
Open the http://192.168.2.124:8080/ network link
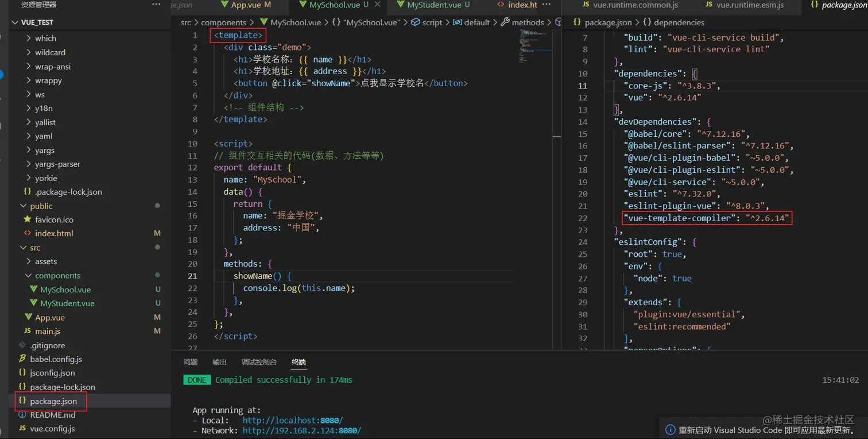(x=302, y=430)
